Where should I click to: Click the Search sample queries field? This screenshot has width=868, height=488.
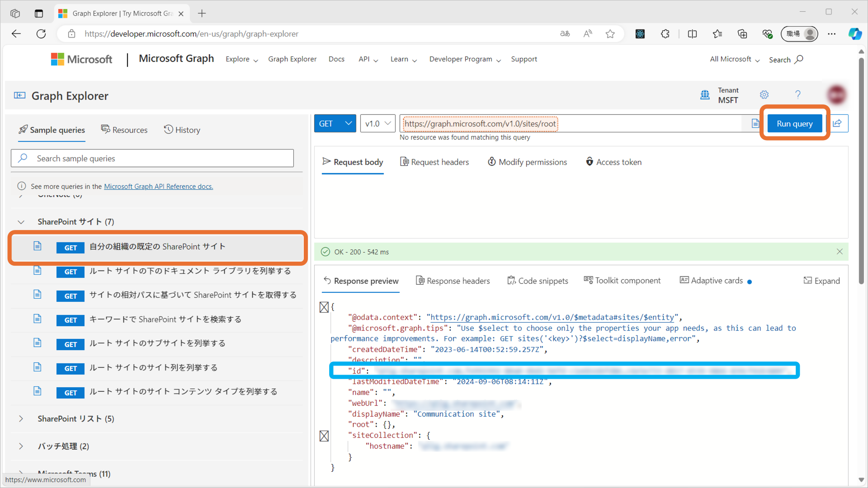click(x=152, y=158)
